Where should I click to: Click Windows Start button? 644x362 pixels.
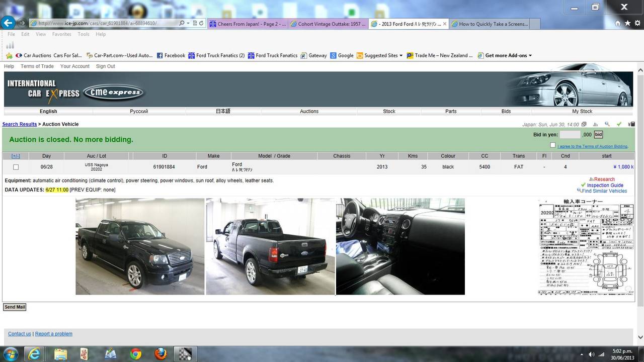(x=10, y=354)
